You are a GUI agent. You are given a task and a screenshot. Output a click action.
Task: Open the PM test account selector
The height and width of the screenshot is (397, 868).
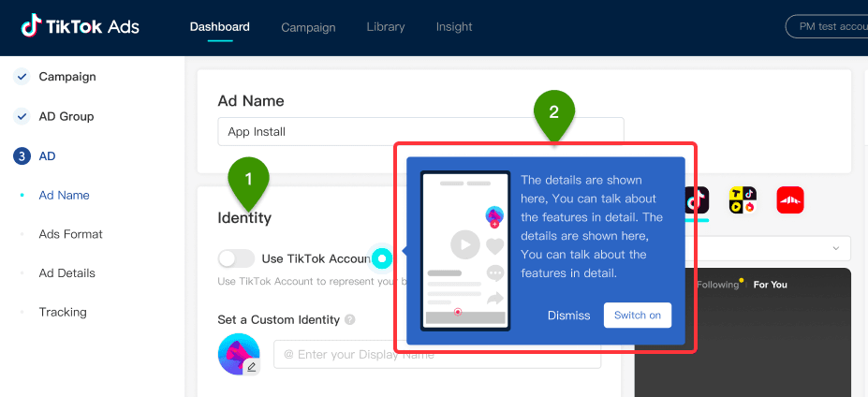(x=829, y=26)
